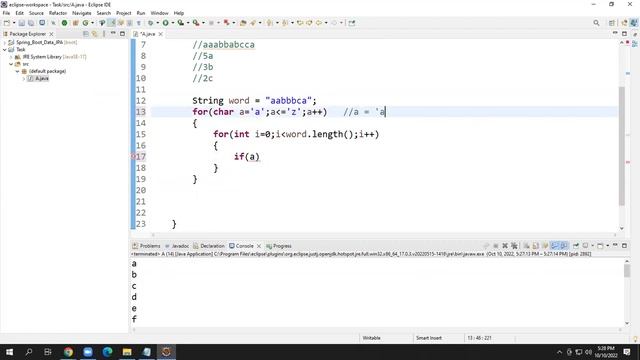640x360 pixels.
Task: Open the New dropdown arrow in toolbar
Action: [x=14, y=23]
